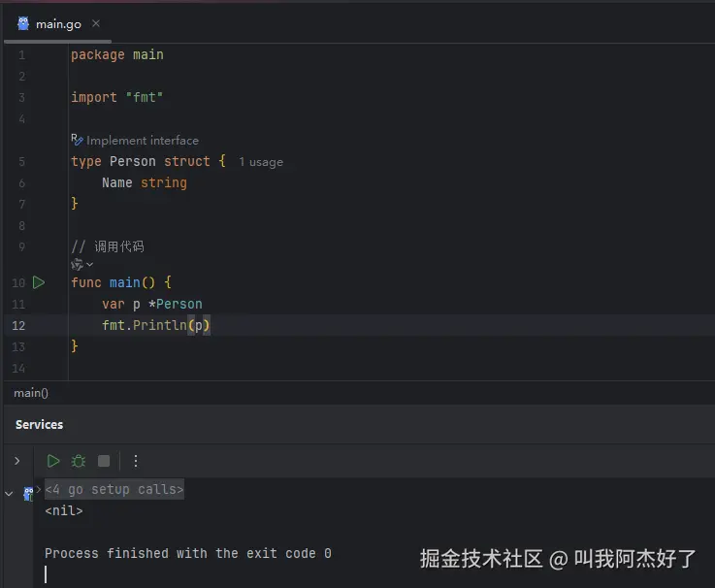The height and width of the screenshot is (588, 715).
Task: Click the Go gopher icon on main.go tab
Action: coord(23,23)
